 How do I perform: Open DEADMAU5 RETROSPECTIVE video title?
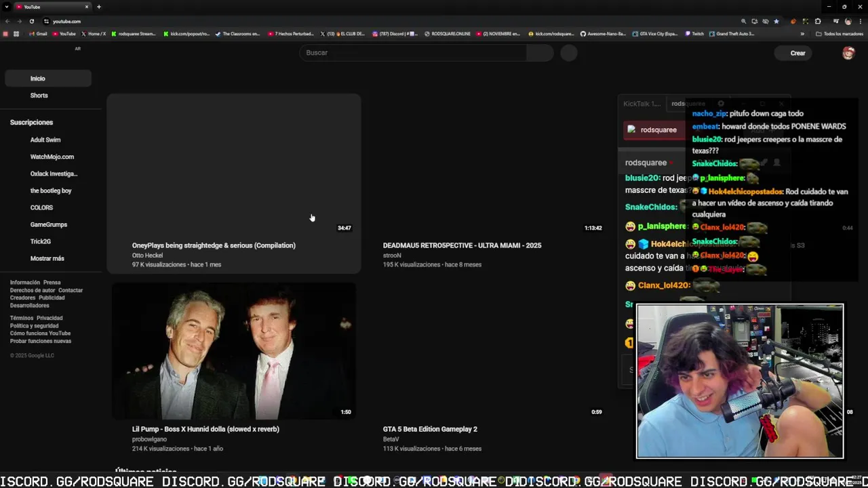pos(462,245)
